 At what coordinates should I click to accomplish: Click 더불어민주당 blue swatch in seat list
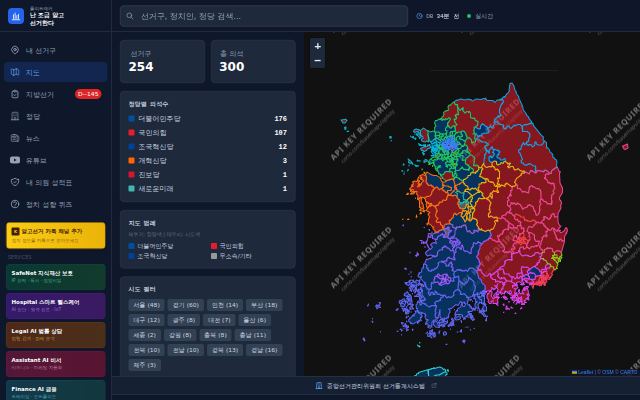131,119
